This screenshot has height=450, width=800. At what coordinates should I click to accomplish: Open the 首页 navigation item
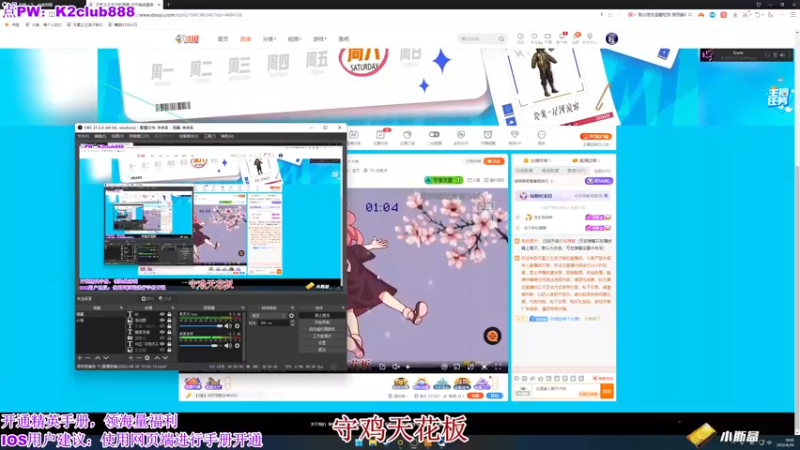[x=223, y=39]
